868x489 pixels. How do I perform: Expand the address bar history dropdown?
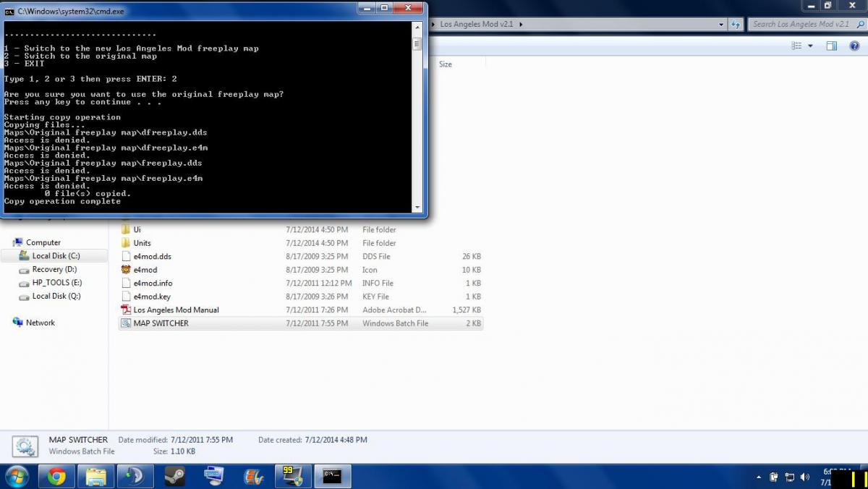pyautogui.click(x=721, y=24)
